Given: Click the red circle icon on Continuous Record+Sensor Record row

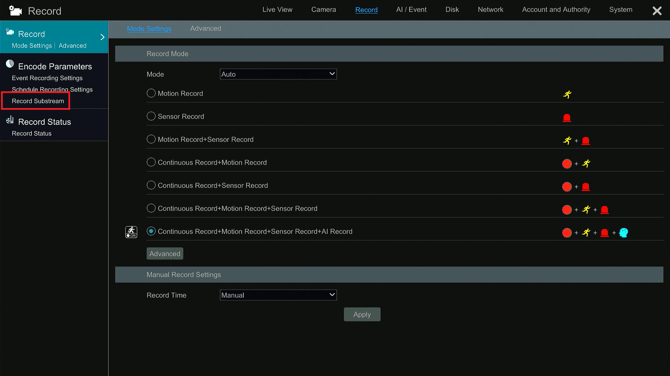Looking at the screenshot, I should [x=567, y=187].
